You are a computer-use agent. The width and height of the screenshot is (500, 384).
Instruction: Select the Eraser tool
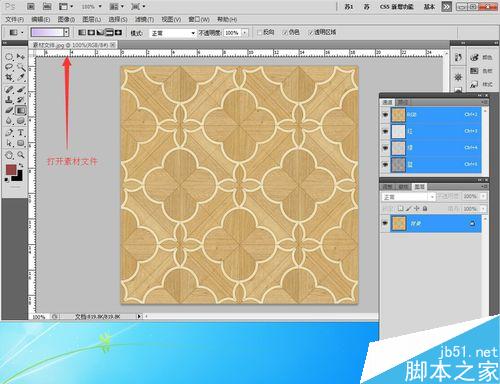9,110
